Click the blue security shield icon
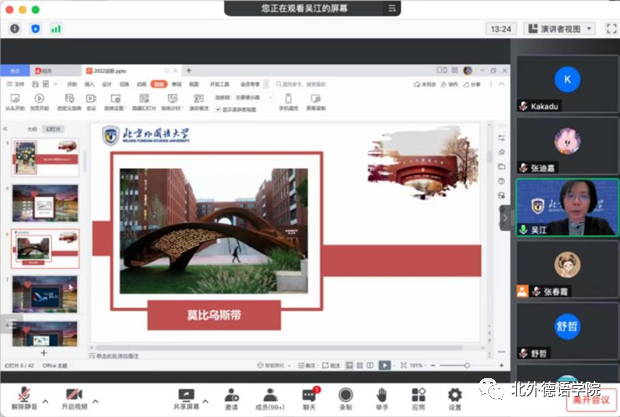The image size is (620, 417). 35,28
